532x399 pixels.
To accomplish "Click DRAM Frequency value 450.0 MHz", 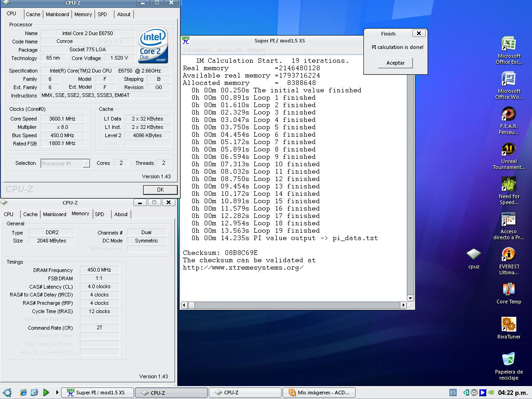I will point(99,270).
